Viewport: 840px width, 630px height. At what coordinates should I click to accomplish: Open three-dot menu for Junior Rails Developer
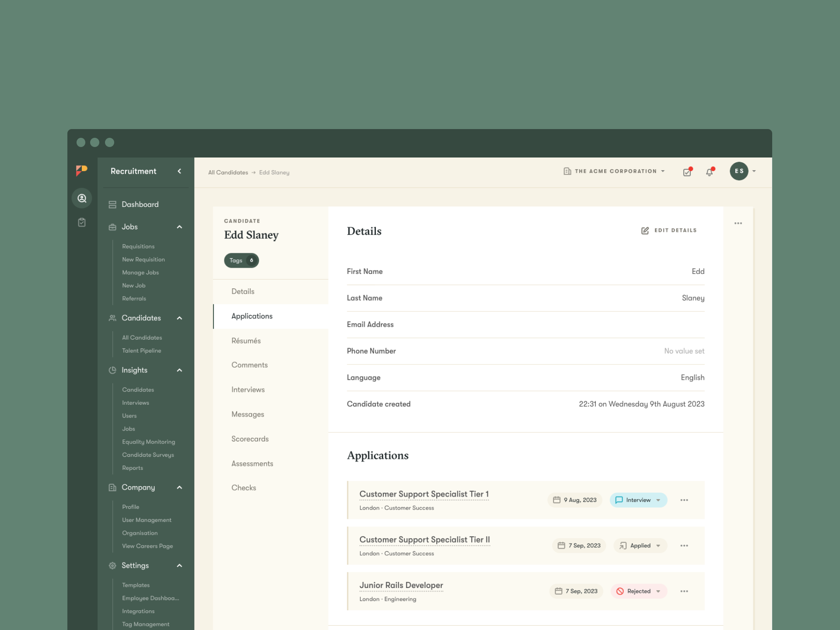684,591
